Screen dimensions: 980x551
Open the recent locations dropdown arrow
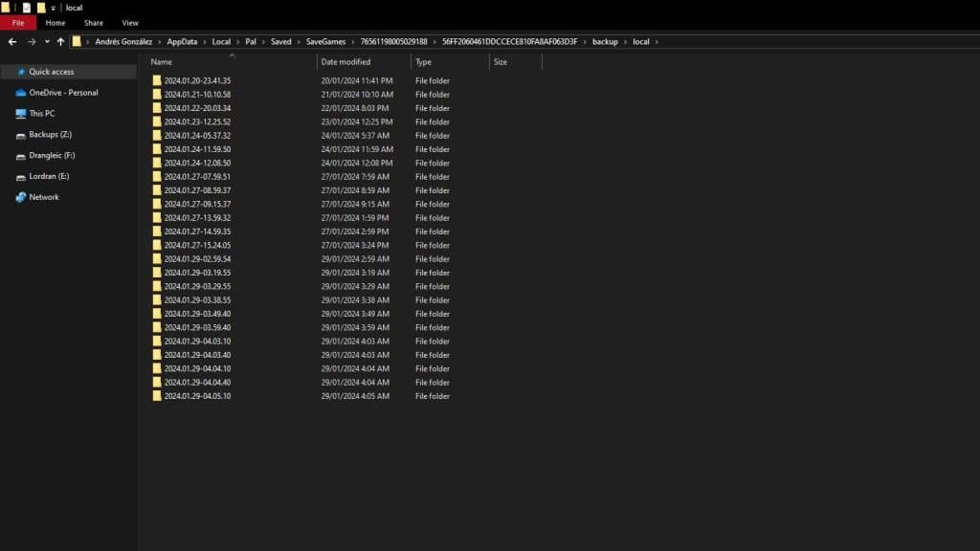pyautogui.click(x=47, y=42)
